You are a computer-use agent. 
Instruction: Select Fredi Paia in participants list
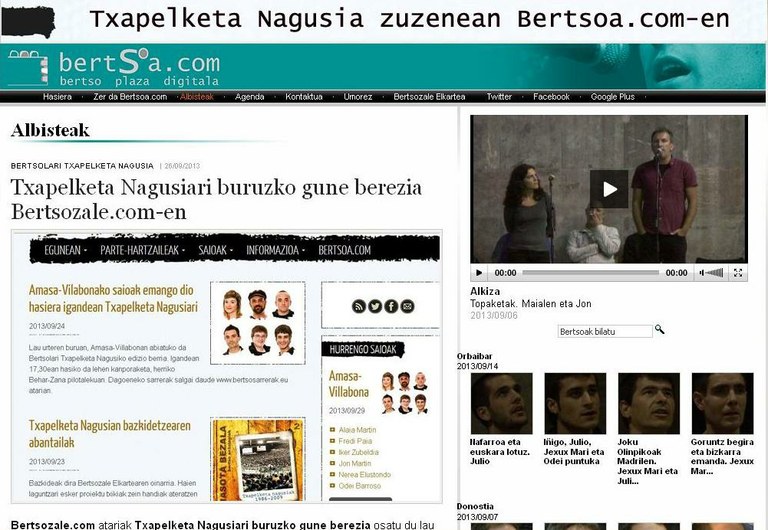355,441
